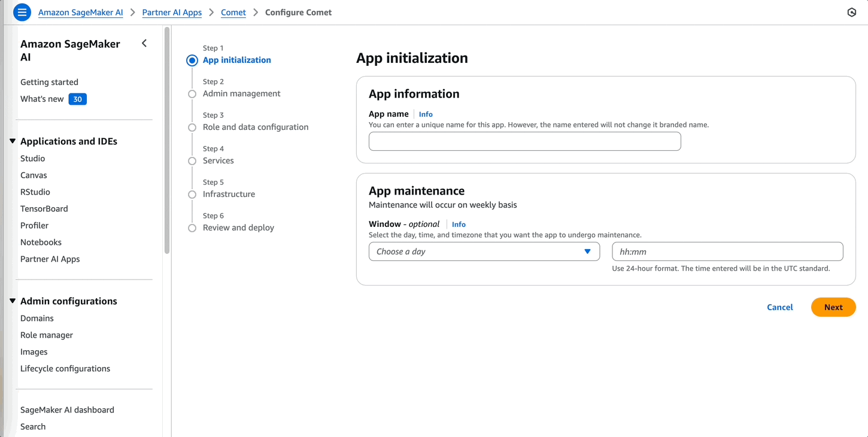Collapse the Applications and IDEs section
The image size is (868, 437).
[x=13, y=141]
